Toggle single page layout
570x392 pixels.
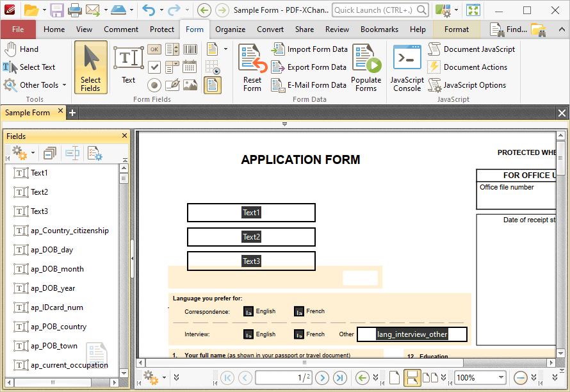[395, 378]
